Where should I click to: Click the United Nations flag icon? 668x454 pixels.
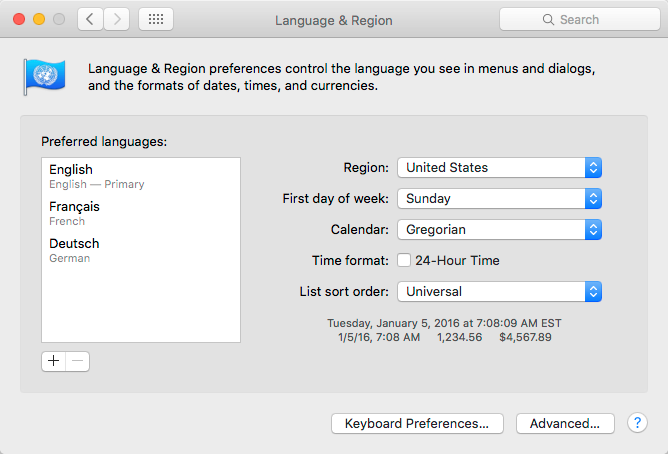pos(45,76)
